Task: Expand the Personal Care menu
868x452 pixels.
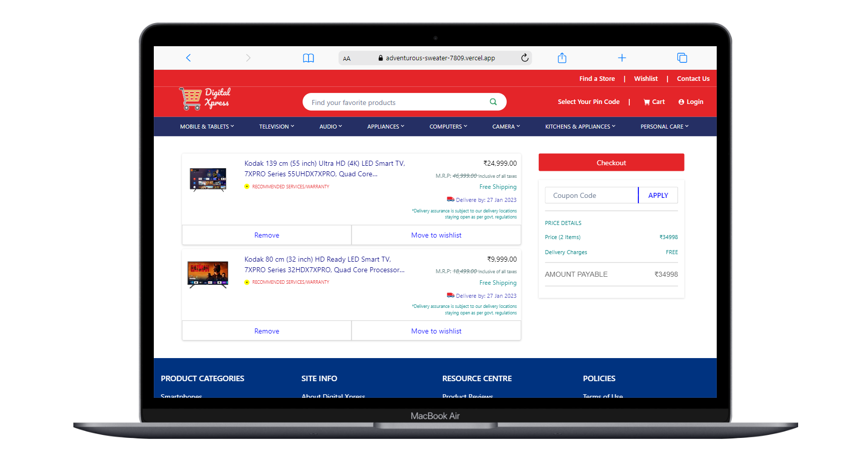Action: pyautogui.click(x=664, y=127)
